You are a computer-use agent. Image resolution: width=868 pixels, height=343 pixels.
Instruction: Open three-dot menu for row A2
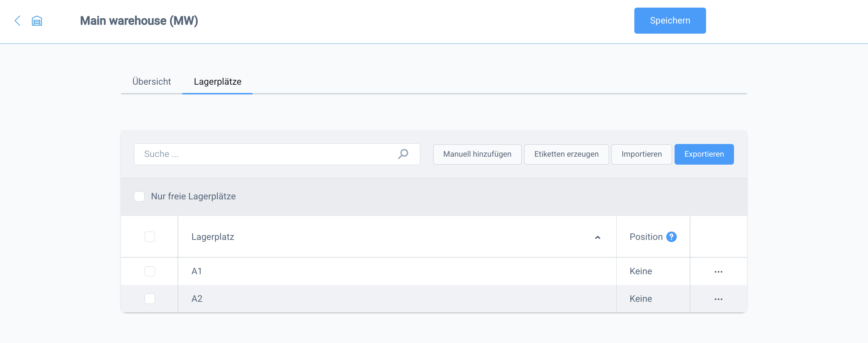[x=718, y=299]
